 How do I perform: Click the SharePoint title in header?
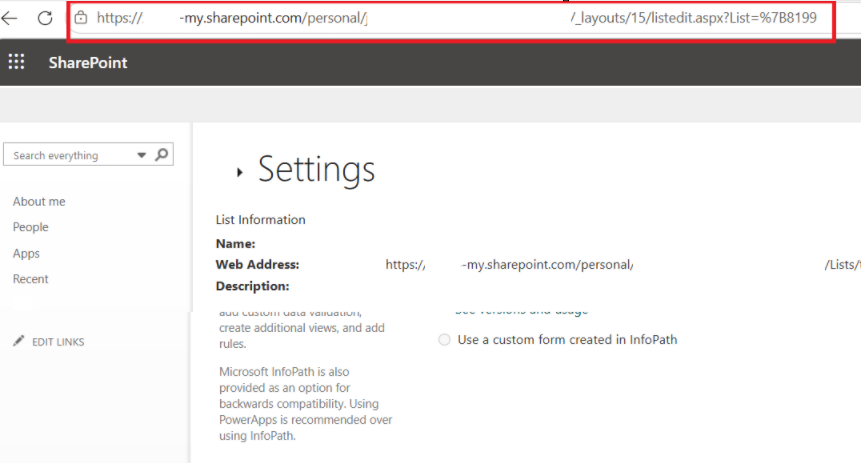(x=88, y=63)
